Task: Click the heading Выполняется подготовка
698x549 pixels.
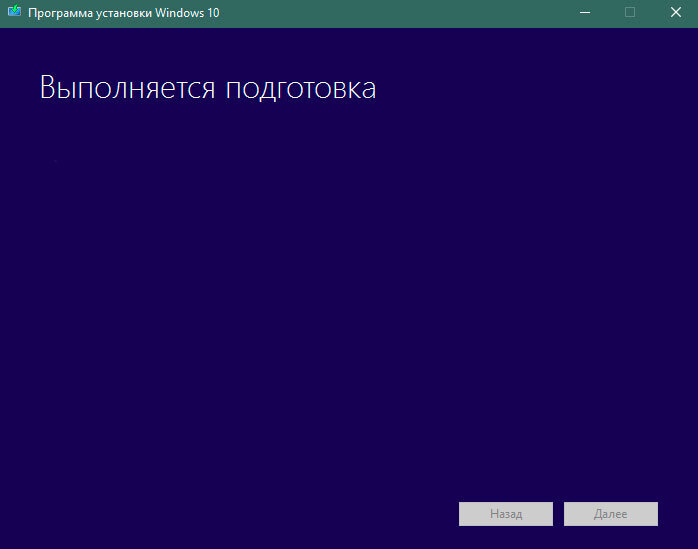Action: tap(208, 88)
